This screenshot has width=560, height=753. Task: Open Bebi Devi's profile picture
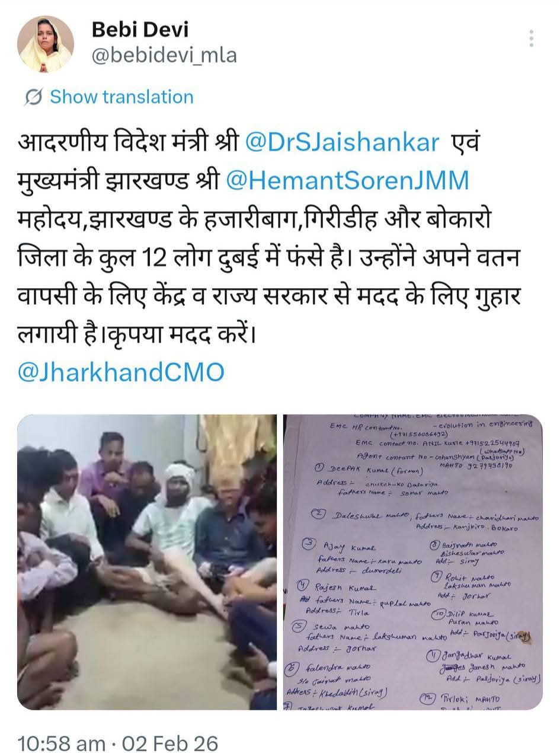point(46,43)
